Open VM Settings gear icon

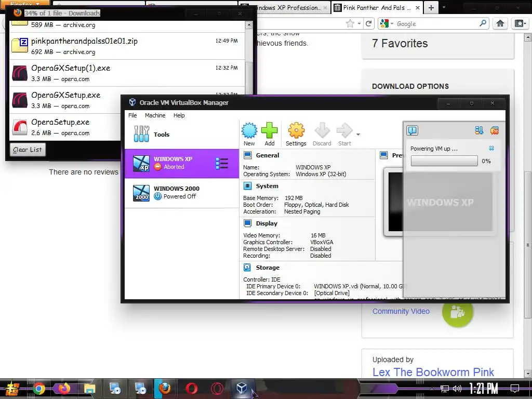(296, 134)
